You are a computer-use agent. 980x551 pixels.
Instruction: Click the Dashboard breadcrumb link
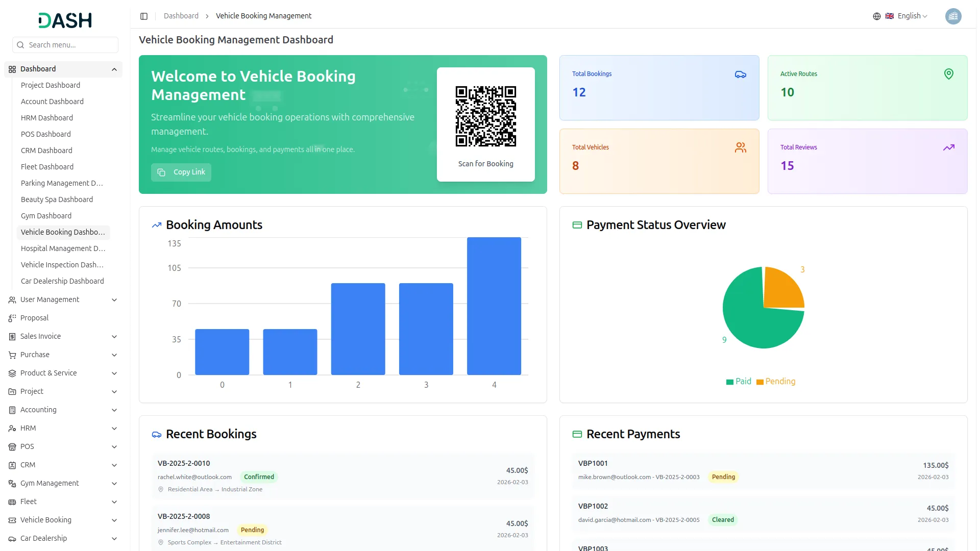pyautogui.click(x=181, y=16)
